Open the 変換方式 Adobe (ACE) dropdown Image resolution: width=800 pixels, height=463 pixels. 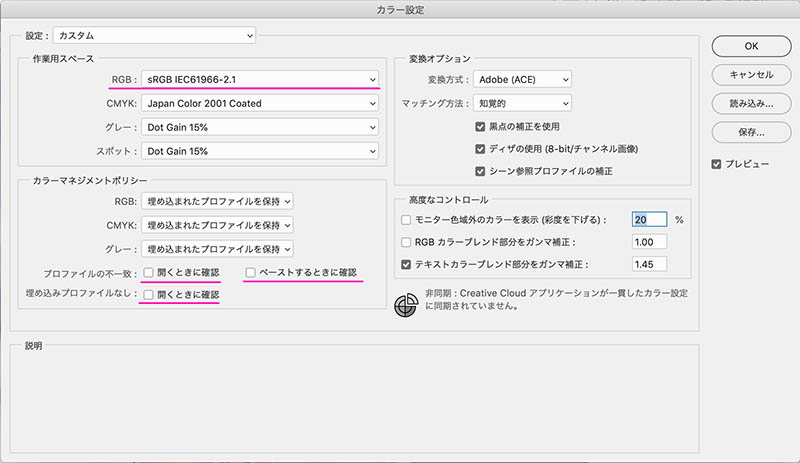pos(522,80)
